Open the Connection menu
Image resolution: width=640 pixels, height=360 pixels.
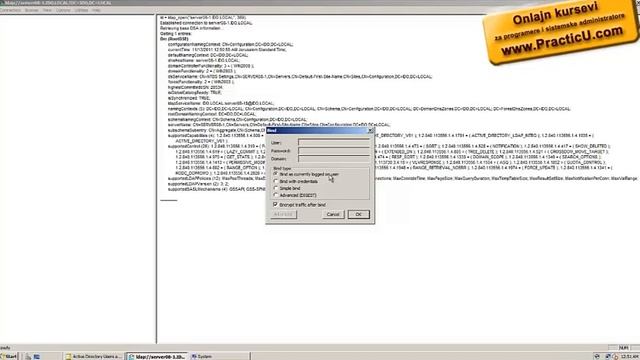pyautogui.click(x=10, y=10)
